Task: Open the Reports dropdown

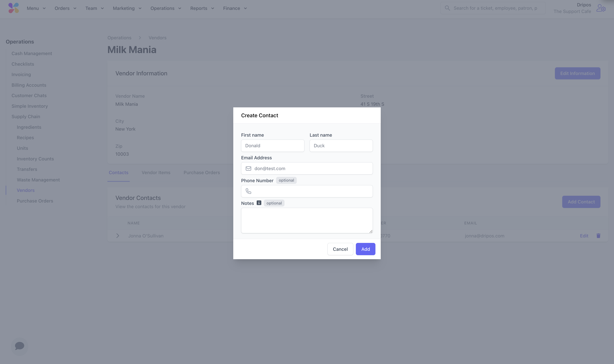Action: (202, 8)
